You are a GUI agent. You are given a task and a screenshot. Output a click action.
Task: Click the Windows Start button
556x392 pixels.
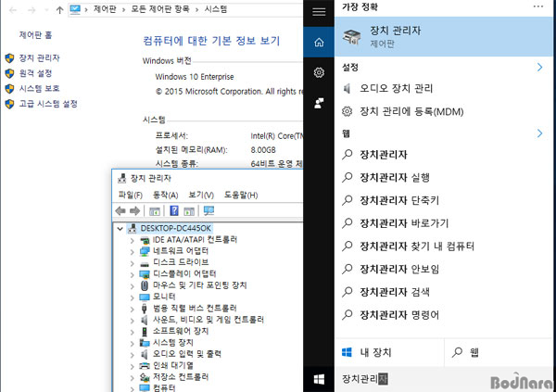click(319, 379)
